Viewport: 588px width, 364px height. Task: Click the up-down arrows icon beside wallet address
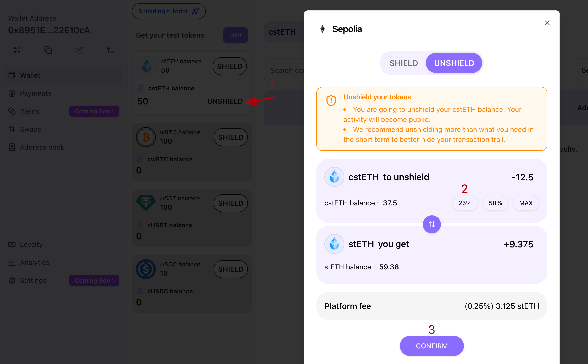point(110,50)
